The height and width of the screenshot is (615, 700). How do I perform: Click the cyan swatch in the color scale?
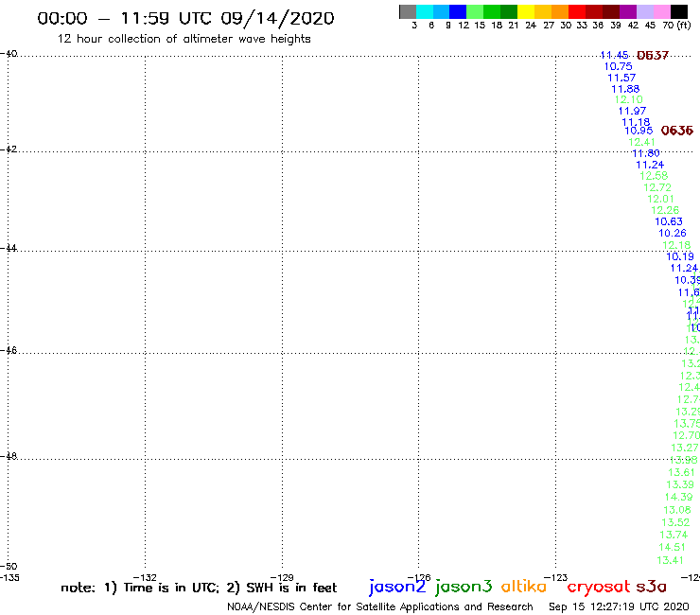point(424,12)
